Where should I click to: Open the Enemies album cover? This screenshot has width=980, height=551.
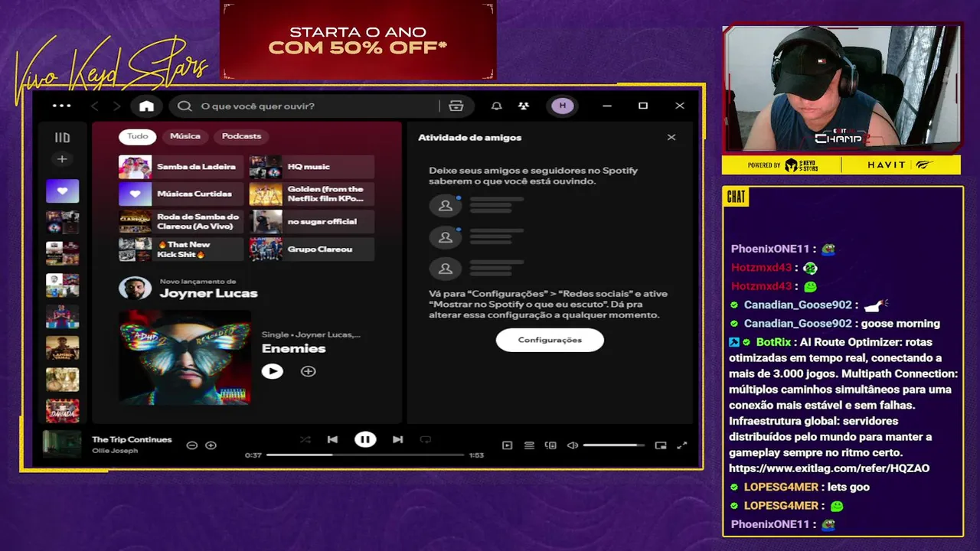[x=185, y=357]
